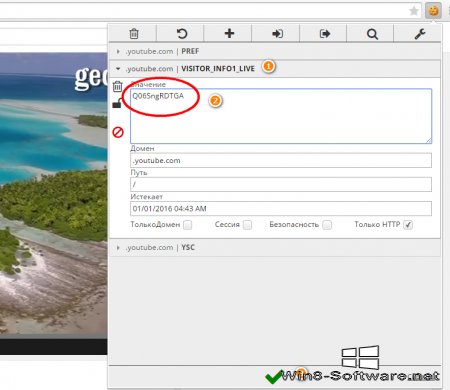The width and height of the screenshot is (450, 390).
Task: Expand the .youtube.com YSC cookie arrow
Action: pyautogui.click(x=118, y=248)
